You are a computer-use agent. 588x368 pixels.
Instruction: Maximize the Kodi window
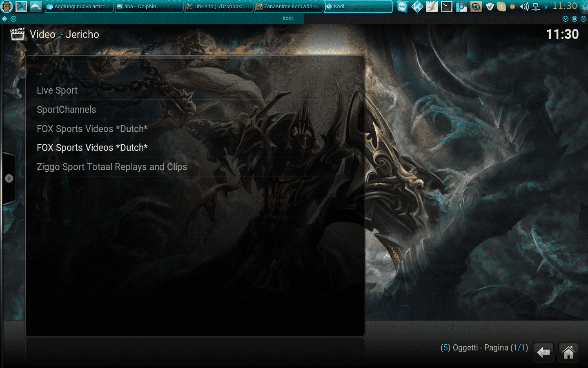[575, 19]
